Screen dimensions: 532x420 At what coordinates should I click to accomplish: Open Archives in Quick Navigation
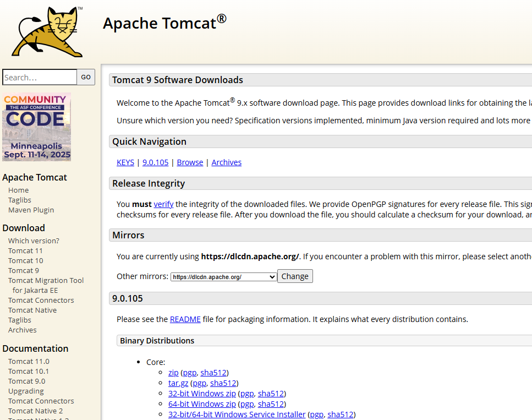(x=226, y=162)
